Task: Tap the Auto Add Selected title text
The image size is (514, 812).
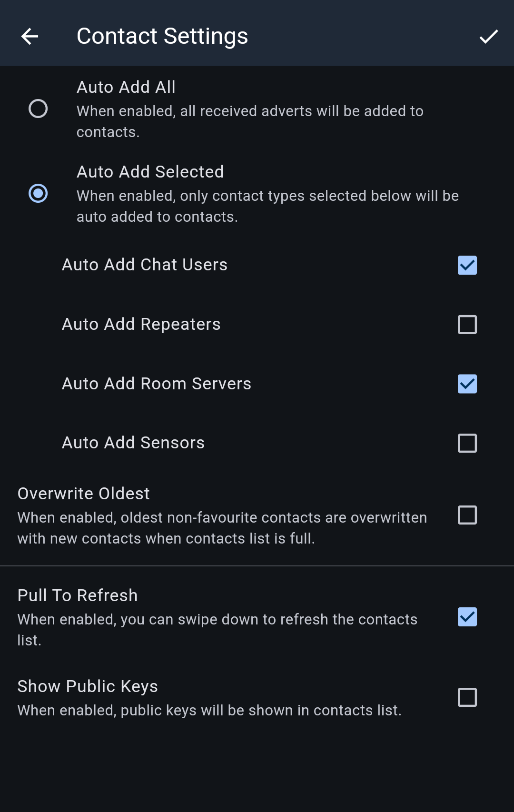Action: click(150, 172)
